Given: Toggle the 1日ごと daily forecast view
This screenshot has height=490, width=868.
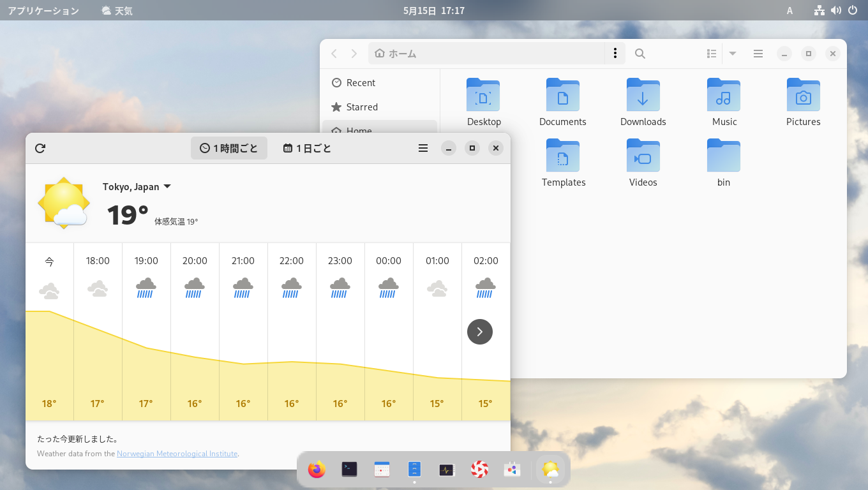Looking at the screenshot, I should click(x=307, y=148).
